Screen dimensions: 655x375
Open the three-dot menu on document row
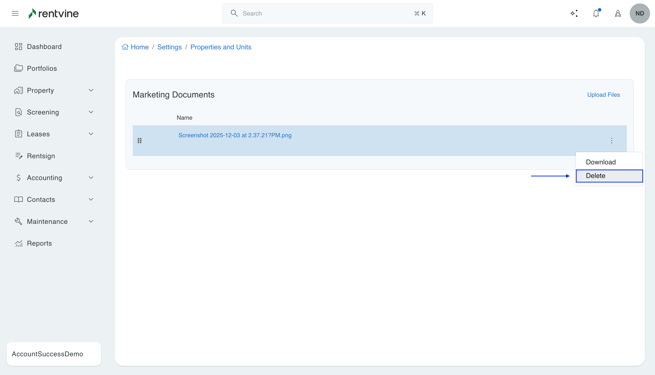pyautogui.click(x=611, y=141)
